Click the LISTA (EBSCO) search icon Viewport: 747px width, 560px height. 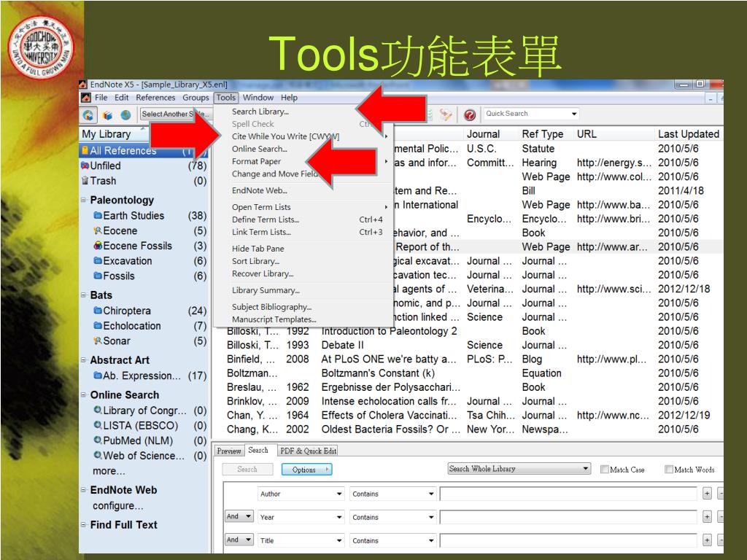click(x=98, y=425)
